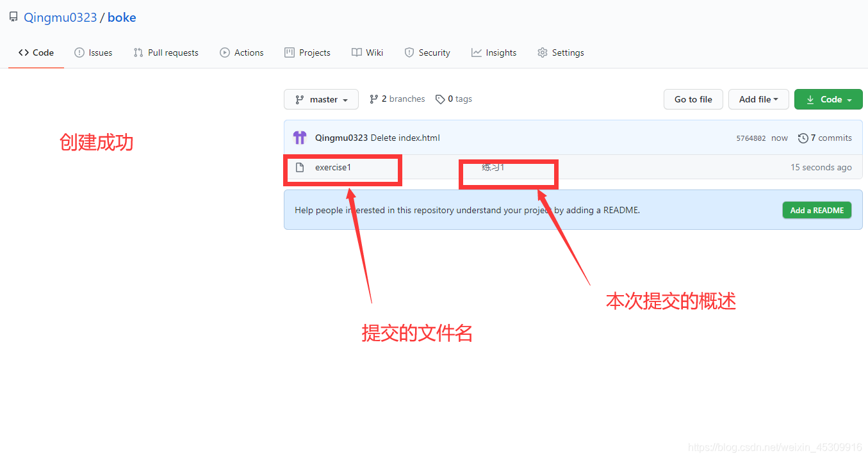868x459 pixels.
Task: Open repository Settings tab
Action: coord(561,52)
